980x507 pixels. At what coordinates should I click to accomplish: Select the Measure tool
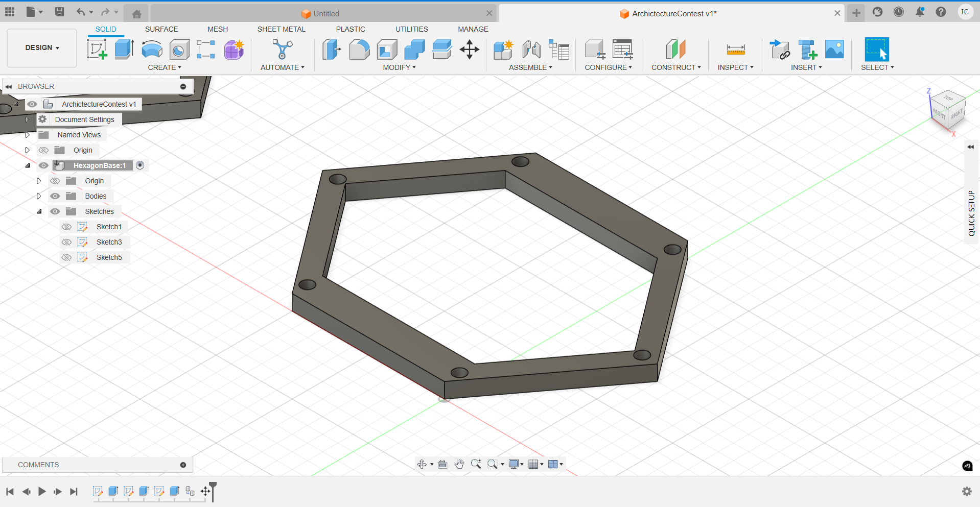point(736,50)
